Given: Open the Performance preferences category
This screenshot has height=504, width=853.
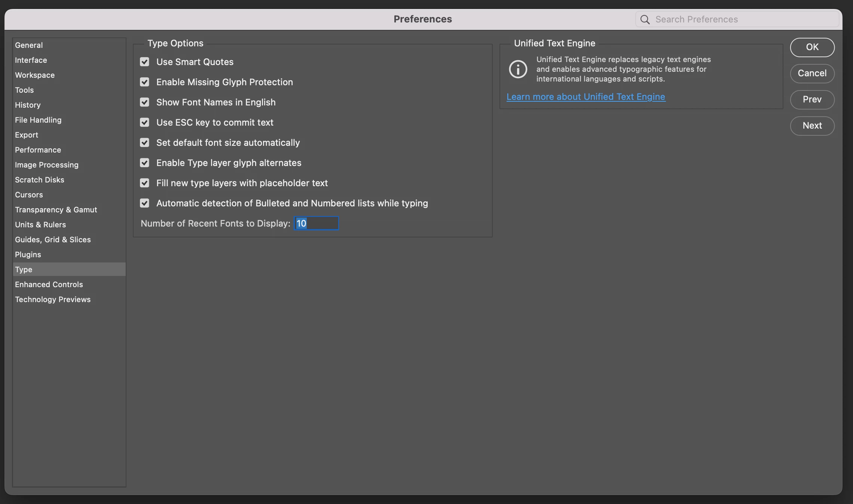Looking at the screenshot, I should point(38,150).
